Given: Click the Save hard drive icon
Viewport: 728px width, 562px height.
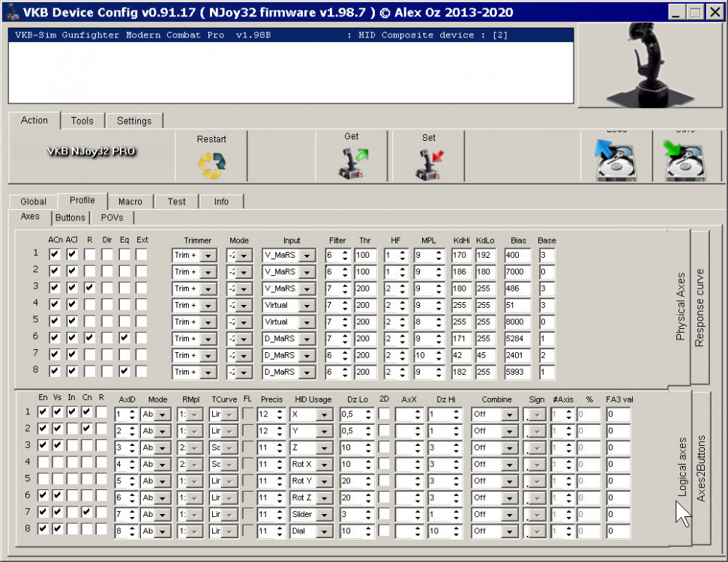Looking at the screenshot, I should [x=686, y=159].
